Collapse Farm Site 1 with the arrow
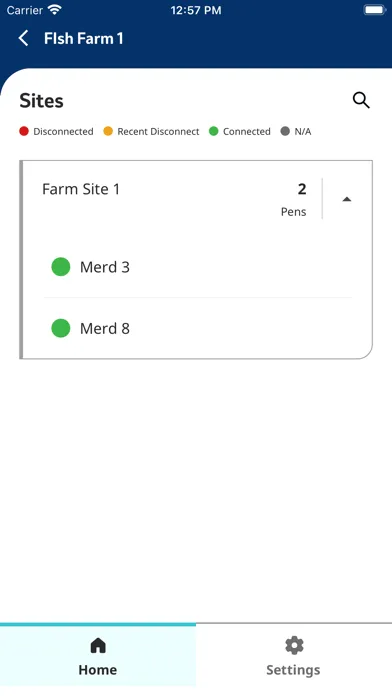Image resolution: width=392 pixels, height=696 pixels. [x=347, y=199]
